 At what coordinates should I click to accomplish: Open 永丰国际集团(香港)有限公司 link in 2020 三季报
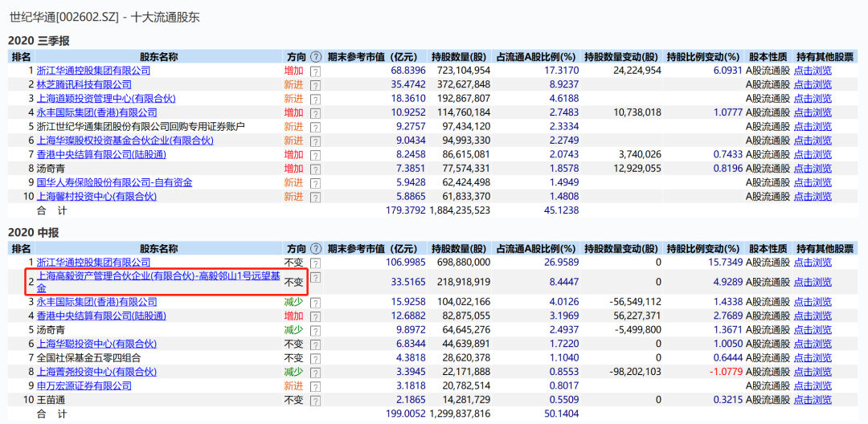96,112
